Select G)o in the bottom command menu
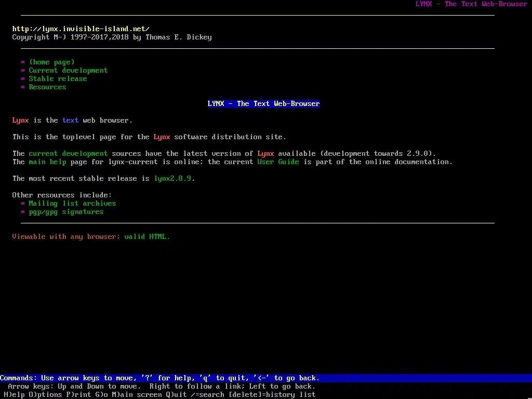 [101, 395]
